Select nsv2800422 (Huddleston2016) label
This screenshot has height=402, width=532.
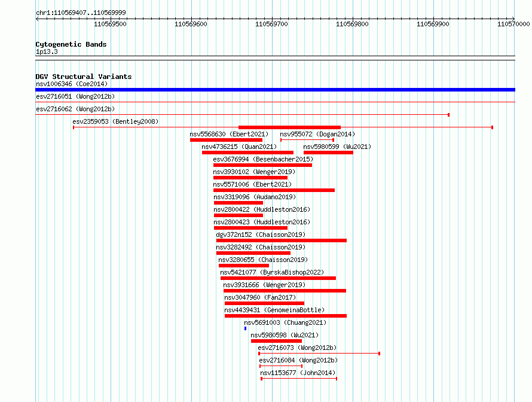pos(262,209)
